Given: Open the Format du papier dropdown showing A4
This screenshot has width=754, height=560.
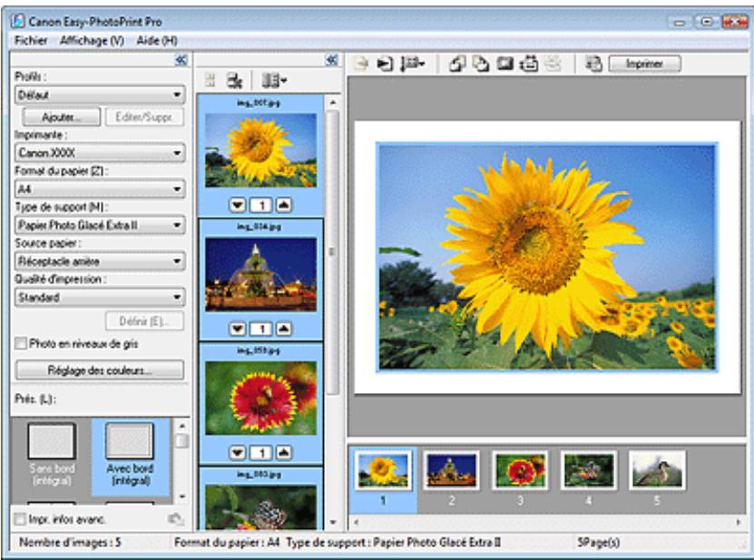Looking at the screenshot, I should click(x=100, y=189).
